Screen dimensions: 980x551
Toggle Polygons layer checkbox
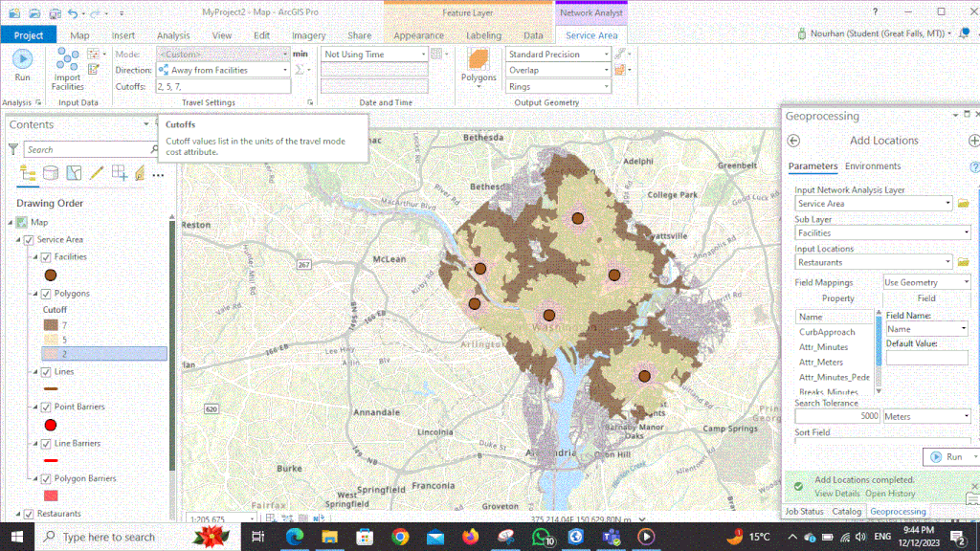click(46, 294)
